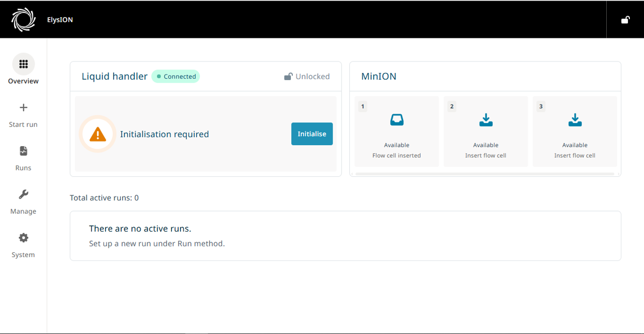The width and height of the screenshot is (644, 334).
Task: Click 'Available' status in position 3
Action: coord(575,145)
